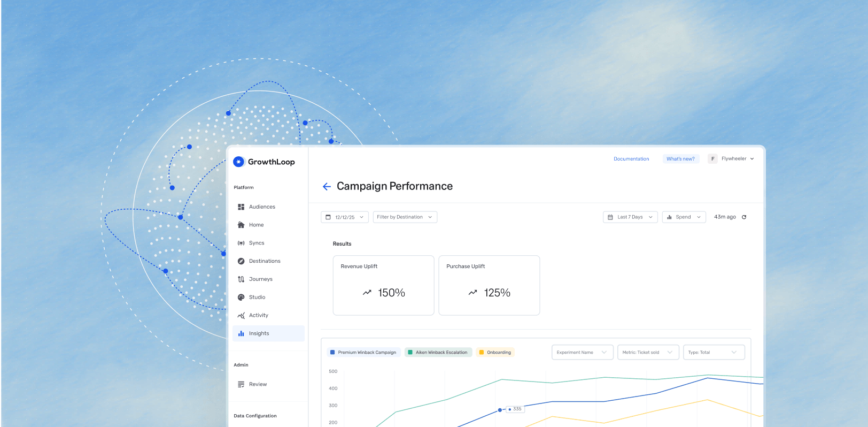
Task: Toggle the Premium Winback Campaign legend series
Action: point(363,353)
